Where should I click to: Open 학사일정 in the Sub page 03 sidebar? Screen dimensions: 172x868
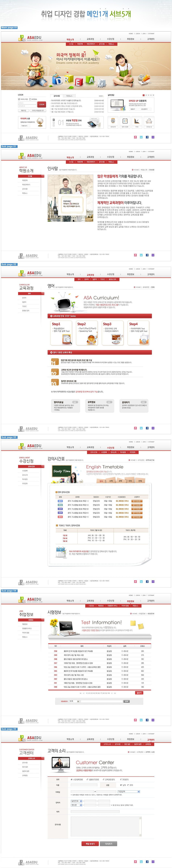tap(25, 479)
